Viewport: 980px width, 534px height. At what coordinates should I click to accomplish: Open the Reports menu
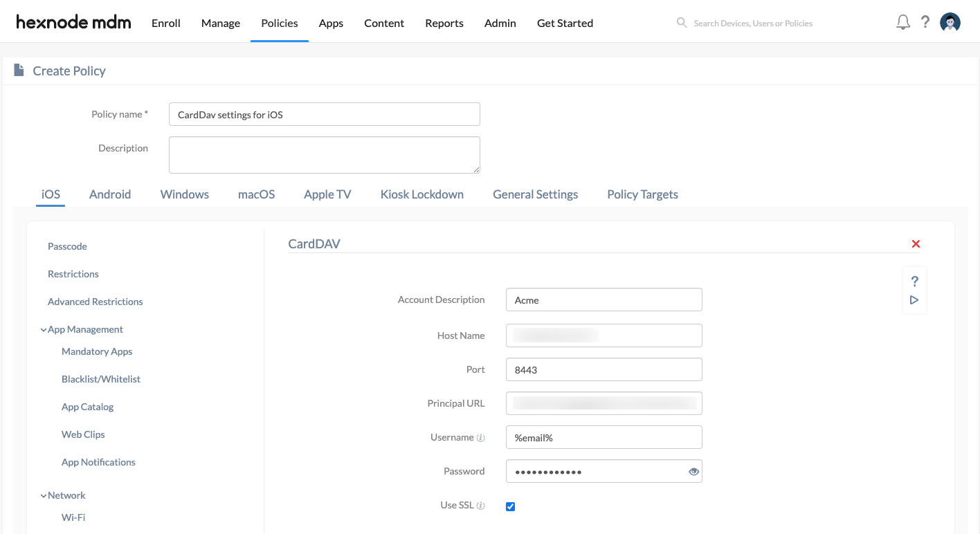[444, 23]
